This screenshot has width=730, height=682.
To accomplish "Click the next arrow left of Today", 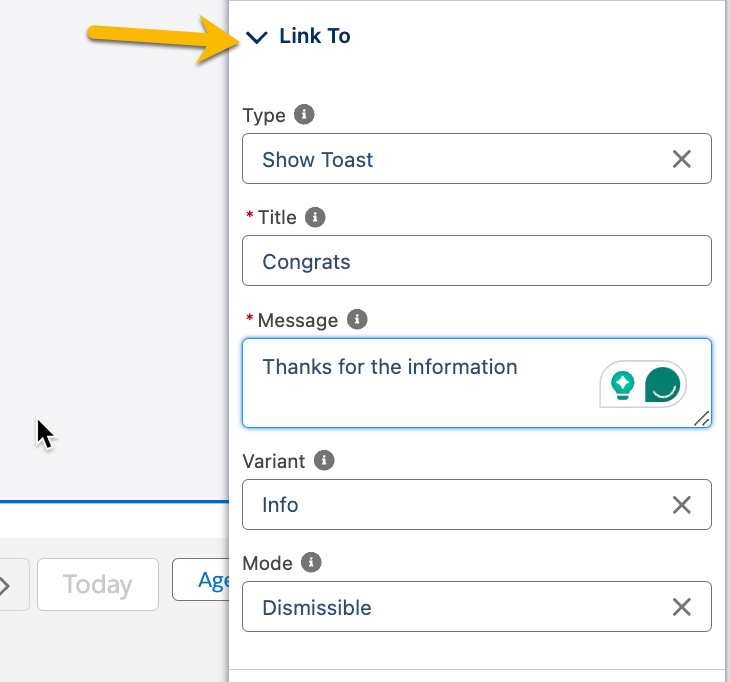I will pos(6,585).
